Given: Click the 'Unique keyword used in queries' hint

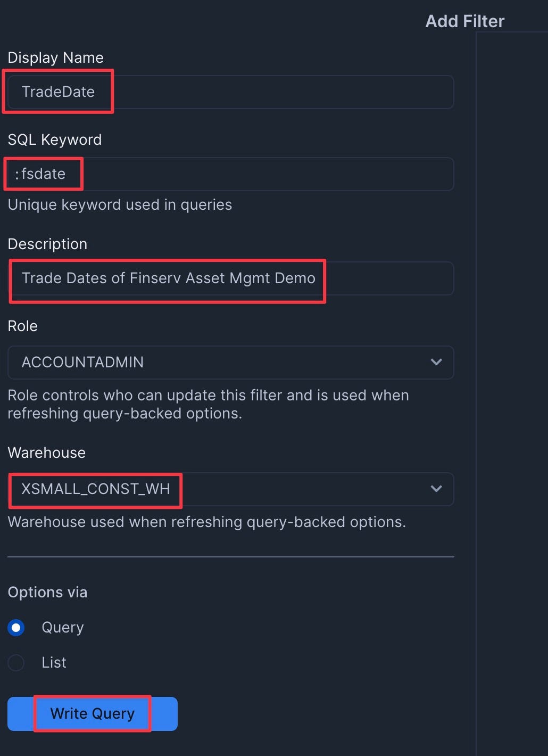Looking at the screenshot, I should tap(120, 205).
